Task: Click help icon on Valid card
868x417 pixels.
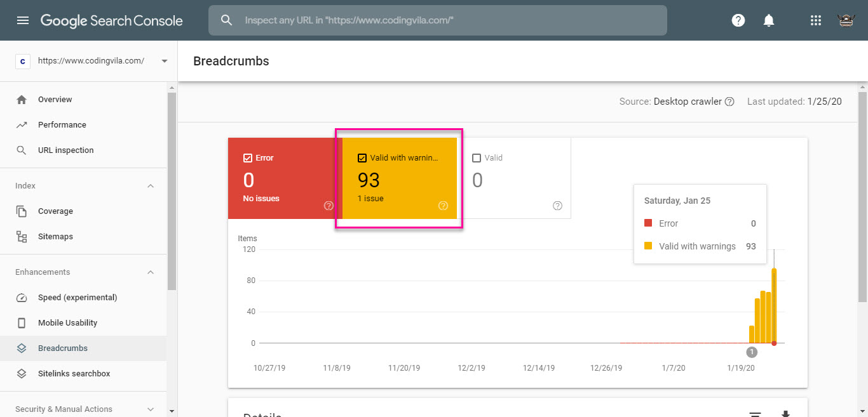Action: (557, 206)
